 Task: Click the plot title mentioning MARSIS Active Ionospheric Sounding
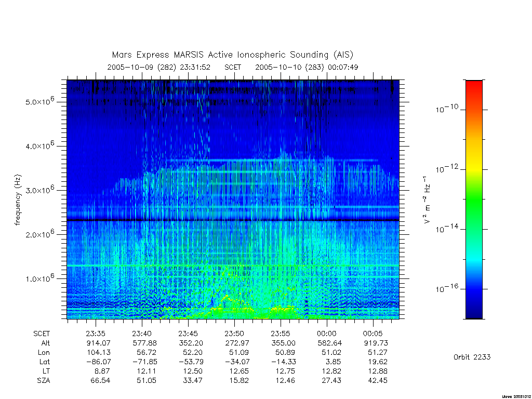point(232,55)
